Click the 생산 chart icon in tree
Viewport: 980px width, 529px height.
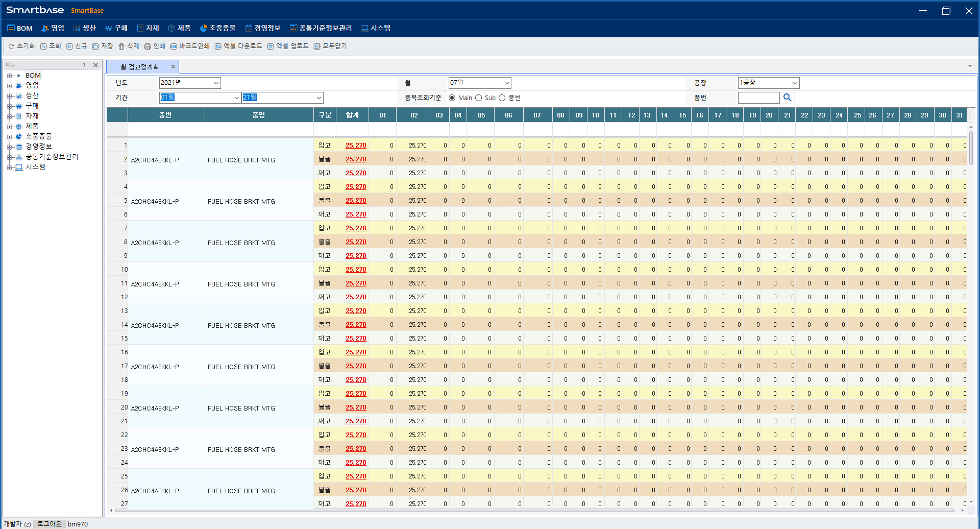(19, 96)
